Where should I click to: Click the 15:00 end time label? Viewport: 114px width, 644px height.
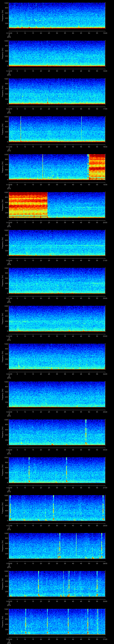coord(105,33)
